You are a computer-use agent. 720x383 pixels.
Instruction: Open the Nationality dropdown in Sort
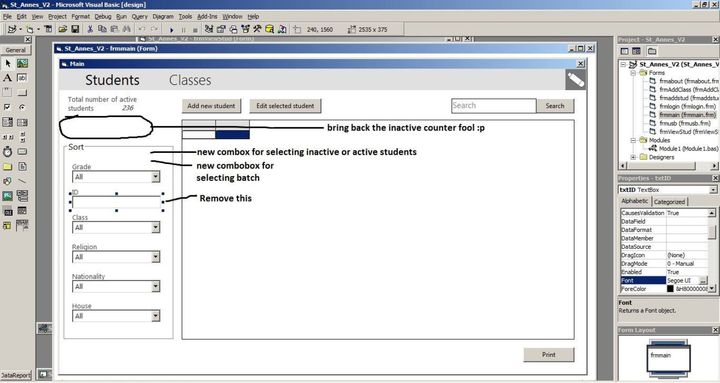coord(156,286)
